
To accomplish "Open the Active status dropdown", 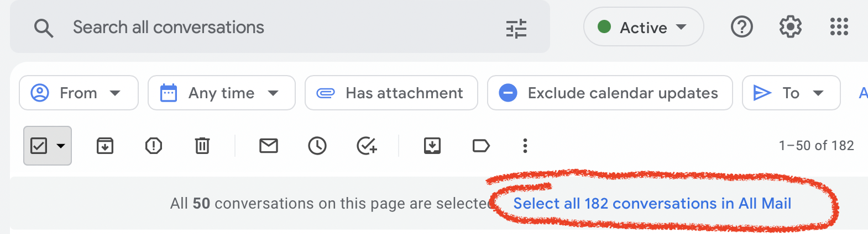I will point(644,27).
